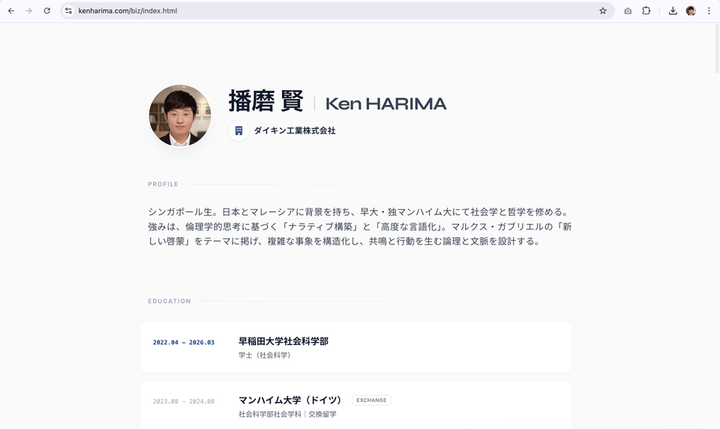Open the extensions puzzle icon

tap(646, 11)
